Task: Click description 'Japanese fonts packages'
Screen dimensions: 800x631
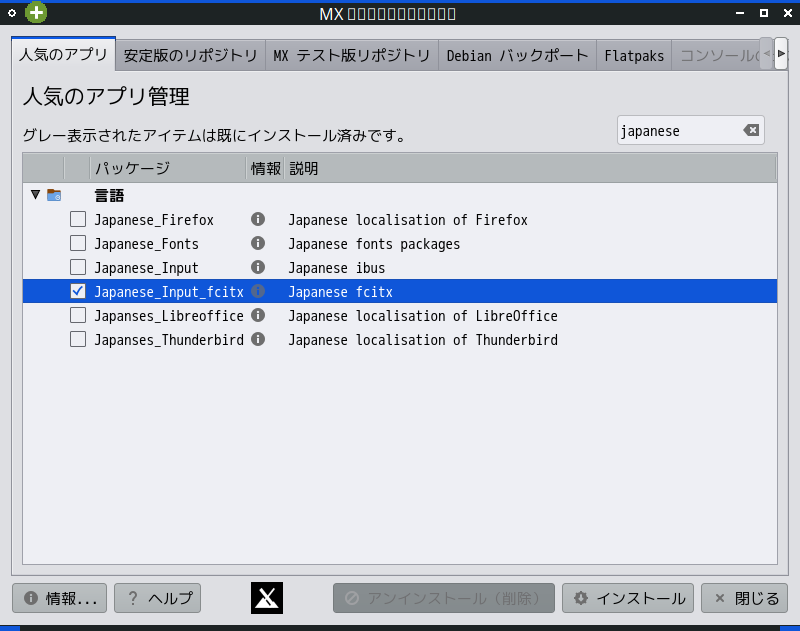Action: (374, 244)
